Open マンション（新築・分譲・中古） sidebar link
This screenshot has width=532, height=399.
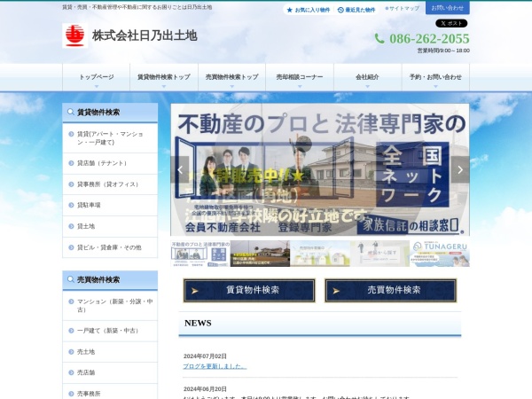pos(110,305)
